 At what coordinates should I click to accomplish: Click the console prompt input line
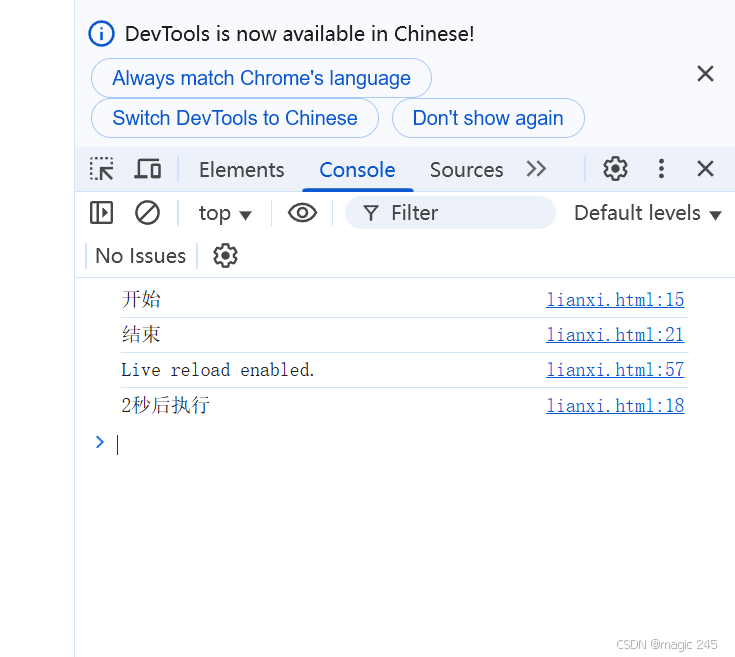403,444
